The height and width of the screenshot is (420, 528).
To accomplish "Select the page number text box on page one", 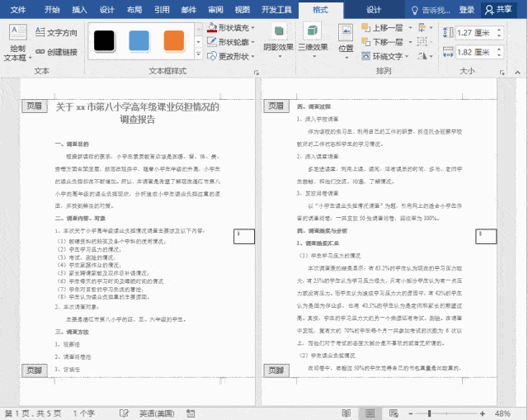I will pyautogui.click(x=244, y=236).
